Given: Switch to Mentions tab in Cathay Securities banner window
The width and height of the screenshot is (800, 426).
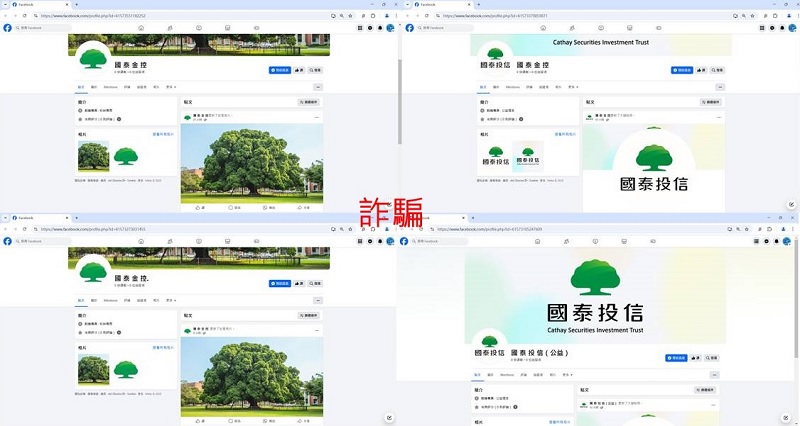Looking at the screenshot, I should (513, 87).
